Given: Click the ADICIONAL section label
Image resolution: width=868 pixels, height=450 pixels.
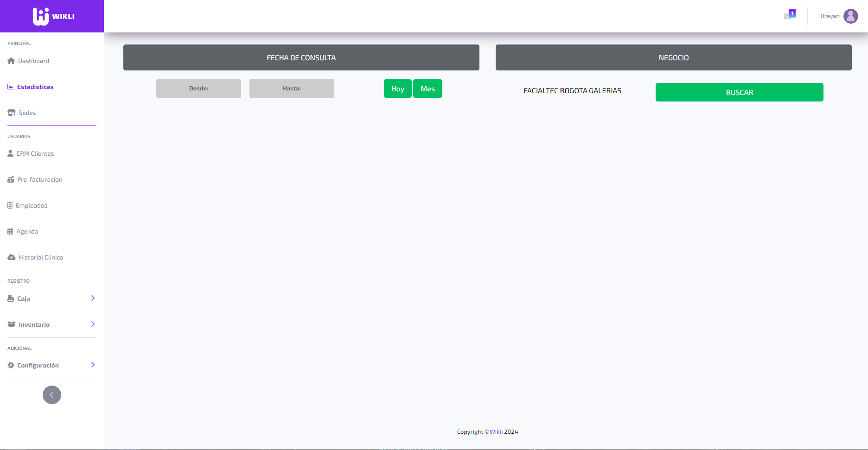Looking at the screenshot, I should click(x=19, y=348).
